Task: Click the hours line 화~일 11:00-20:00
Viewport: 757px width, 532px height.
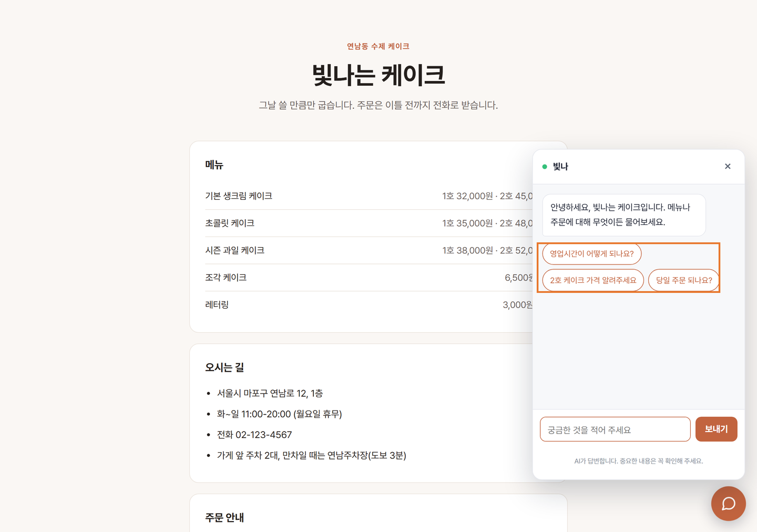Action: click(x=279, y=414)
